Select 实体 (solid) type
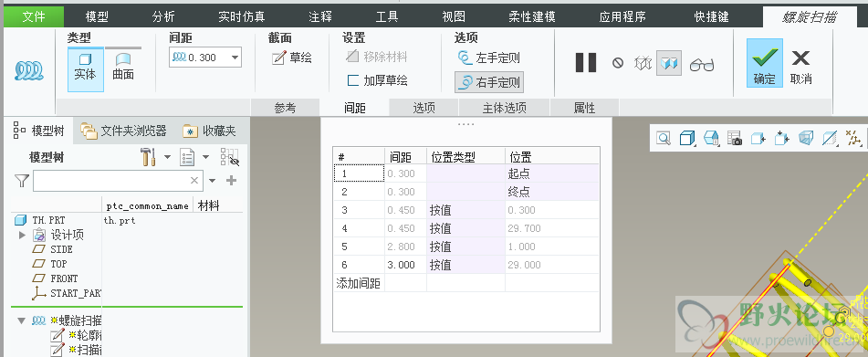The height and width of the screenshot is (357, 868). click(85, 69)
